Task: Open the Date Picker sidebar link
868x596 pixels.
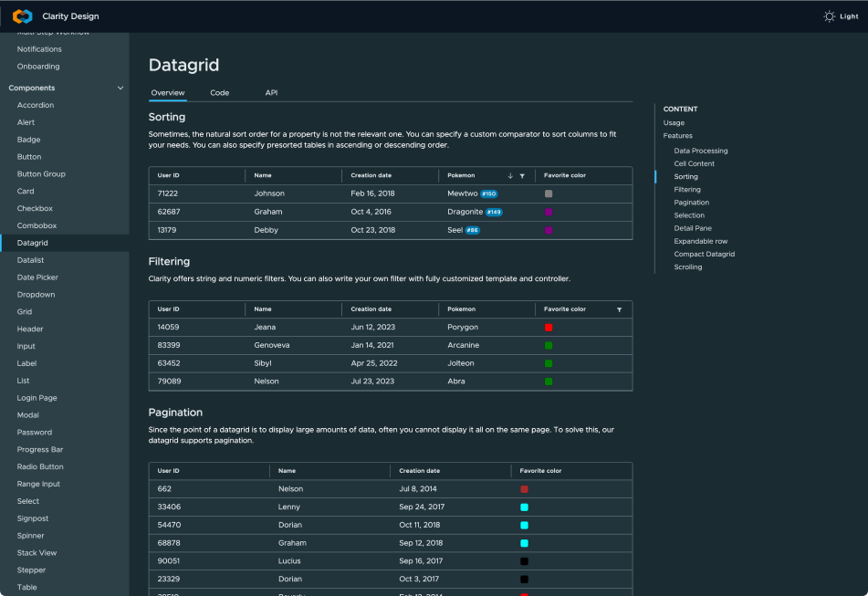Action: click(37, 277)
